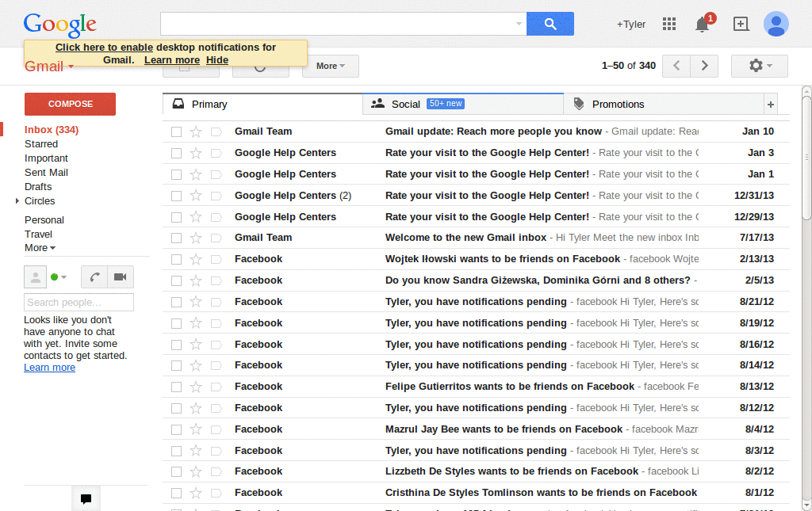Check the 8/19/12 Facebook email
Viewport: 812px width, 511px height.
point(177,323)
